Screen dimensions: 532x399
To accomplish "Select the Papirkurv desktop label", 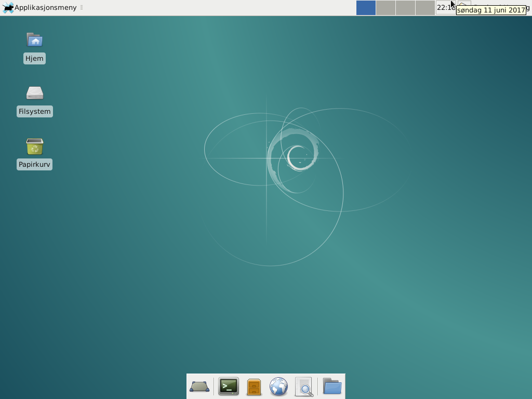I will [x=35, y=164].
